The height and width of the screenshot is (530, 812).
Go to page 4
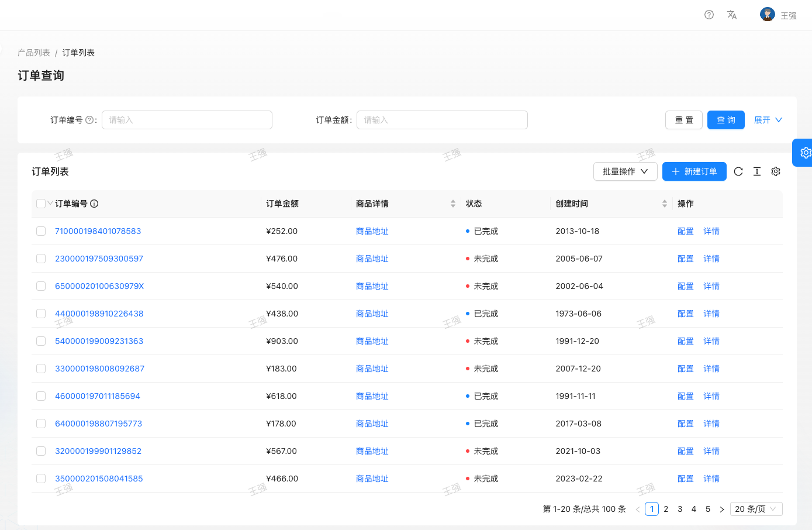pyautogui.click(x=694, y=509)
